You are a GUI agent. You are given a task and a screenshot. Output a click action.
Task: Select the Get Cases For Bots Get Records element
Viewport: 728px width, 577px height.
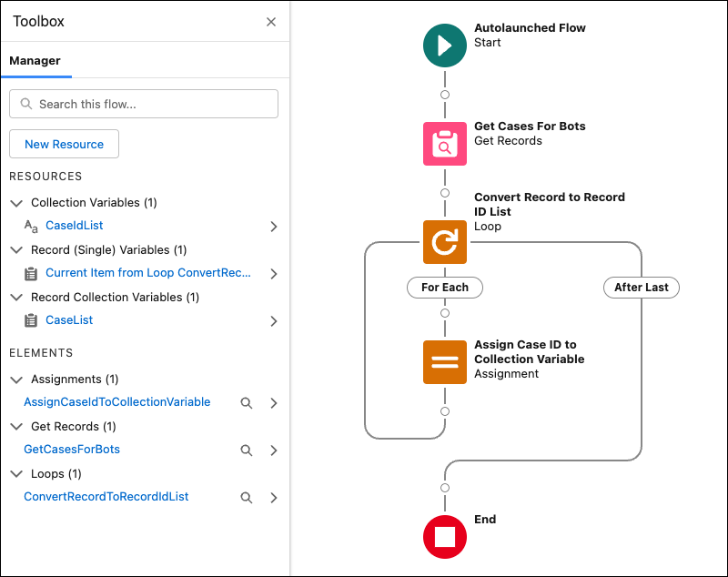coord(445,143)
